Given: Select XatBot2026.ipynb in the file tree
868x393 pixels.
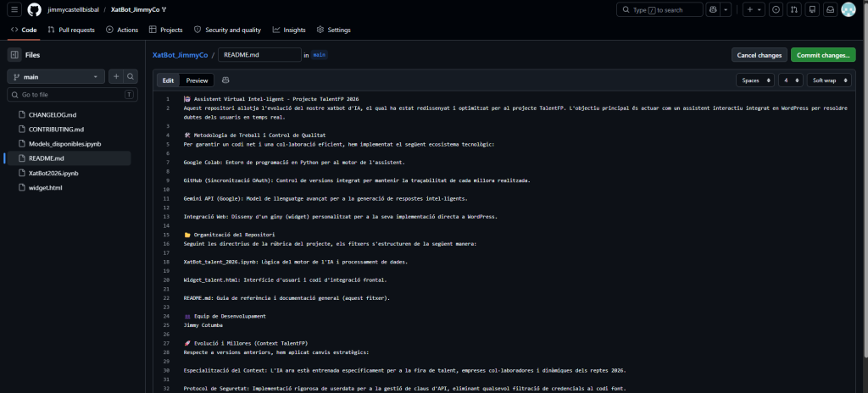Looking at the screenshot, I should tap(53, 174).
